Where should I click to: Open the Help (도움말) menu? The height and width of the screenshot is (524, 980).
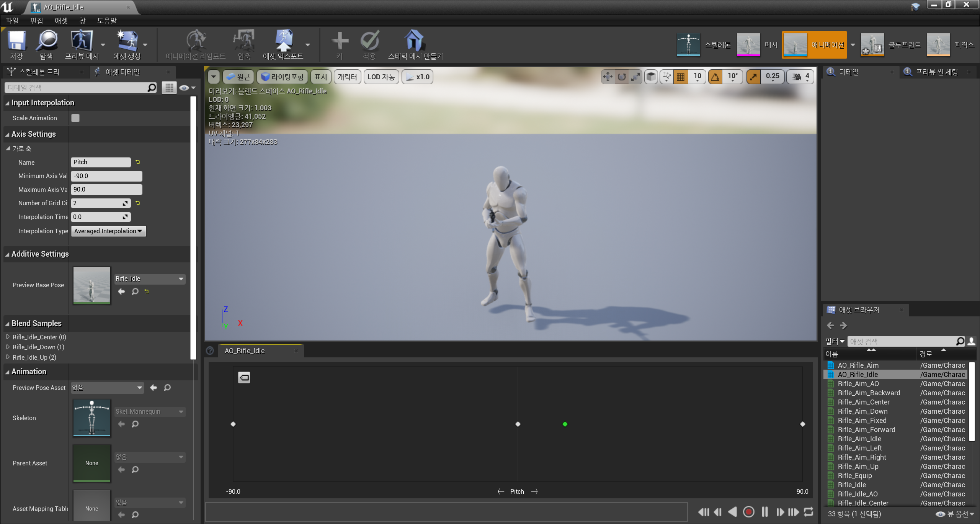point(106,21)
